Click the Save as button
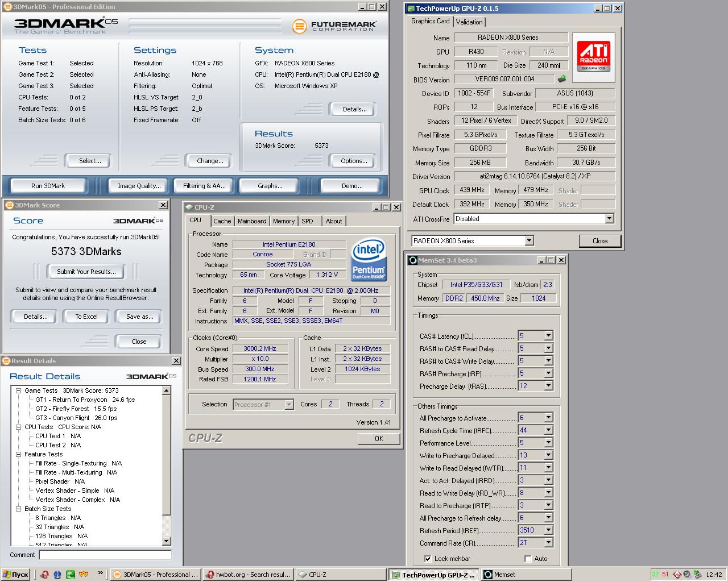728x582 pixels. (x=139, y=317)
